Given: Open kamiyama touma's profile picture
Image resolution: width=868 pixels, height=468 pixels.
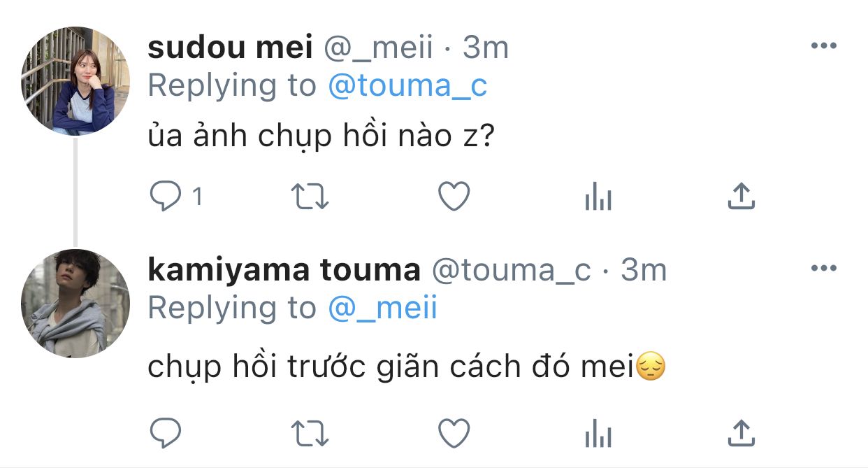Looking at the screenshot, I should pyautogui.click(x=75, y=303).
